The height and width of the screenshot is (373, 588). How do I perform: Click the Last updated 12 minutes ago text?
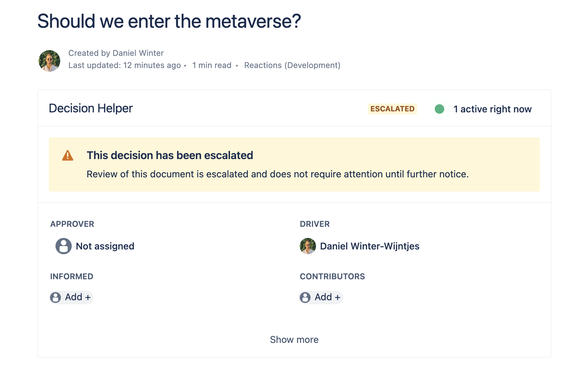(x=125, y=65)
